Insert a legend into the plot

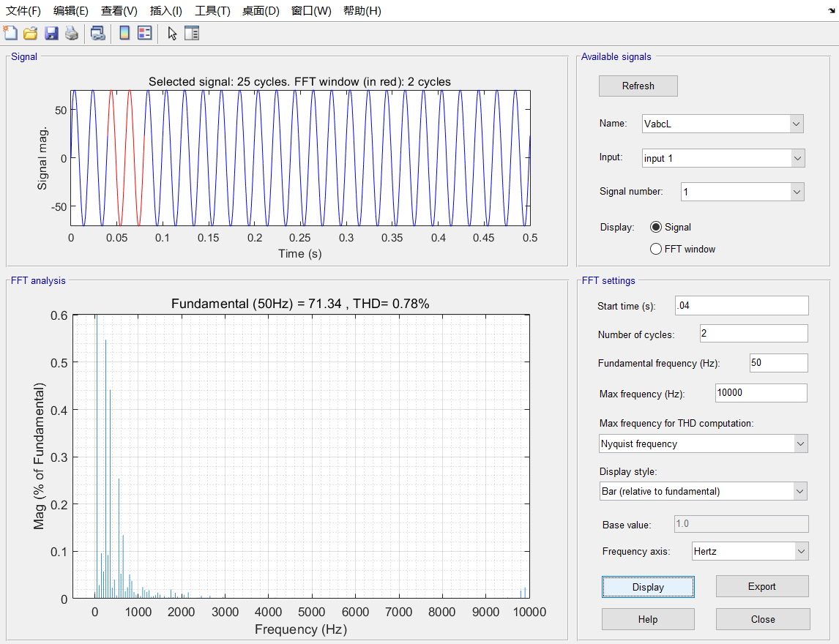[x=143, y=33]
